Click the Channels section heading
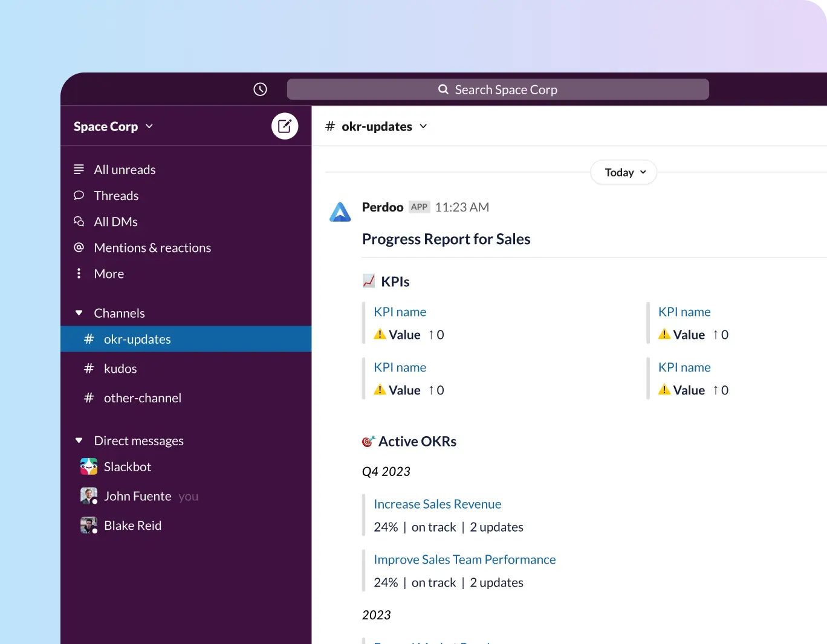The height and width of the screenshot is (644, 827). click(x=120, y=313)
